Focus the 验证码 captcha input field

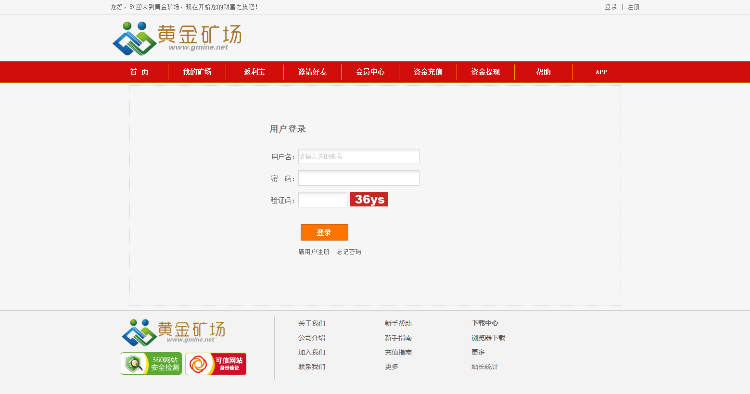tap(323, 200)
